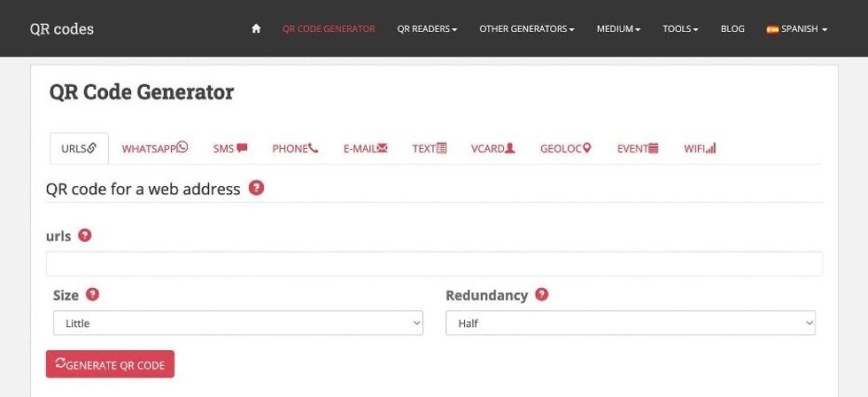The image size is (868, 397).
Task: Open the Size dropdown showing Little
Action: 238,323
